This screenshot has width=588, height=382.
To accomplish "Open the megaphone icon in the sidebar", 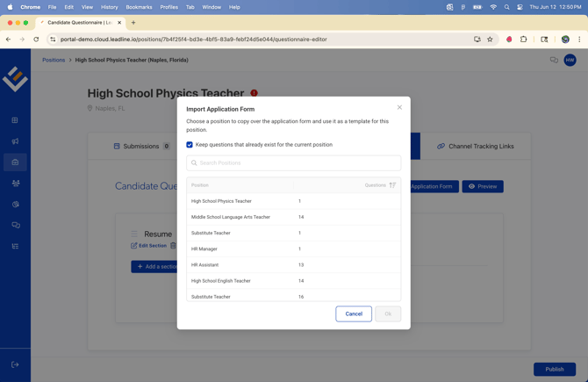I will pyautogui.click(x=15, y=141).
